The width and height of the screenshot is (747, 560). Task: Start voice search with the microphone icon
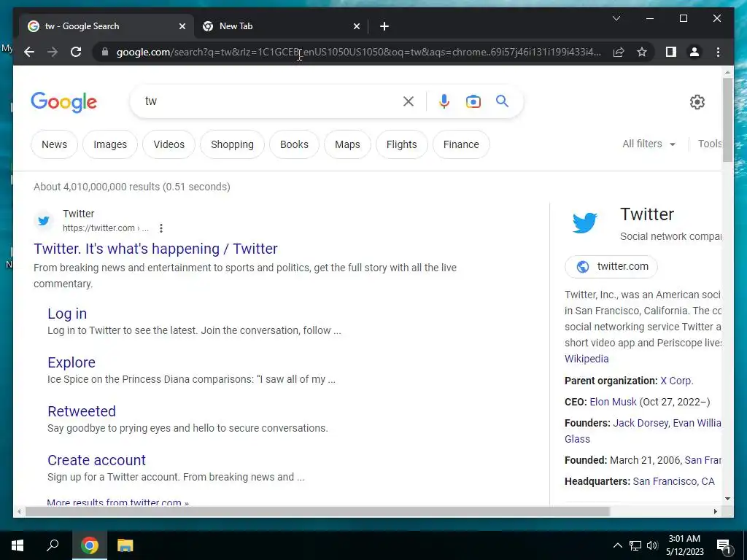tap(444, 101)
